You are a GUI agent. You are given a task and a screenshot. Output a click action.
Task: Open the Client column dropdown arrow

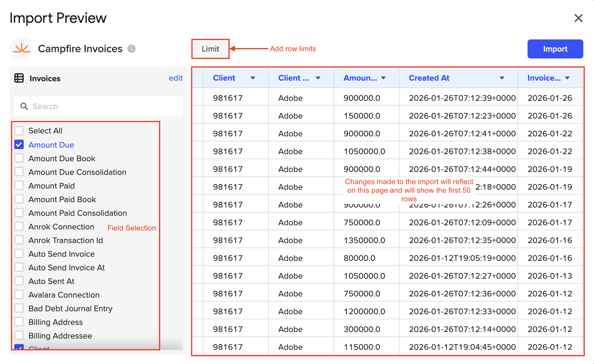[x=252, y=78]
